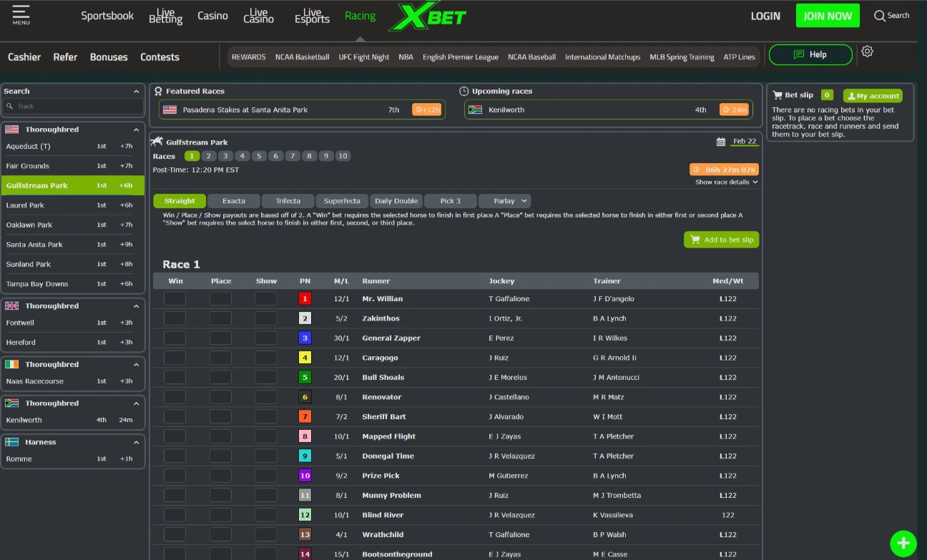Viewport: 927px width, 560px height.
Task: Check the Win box for Mr. Willian
Action: coord(175,298)
